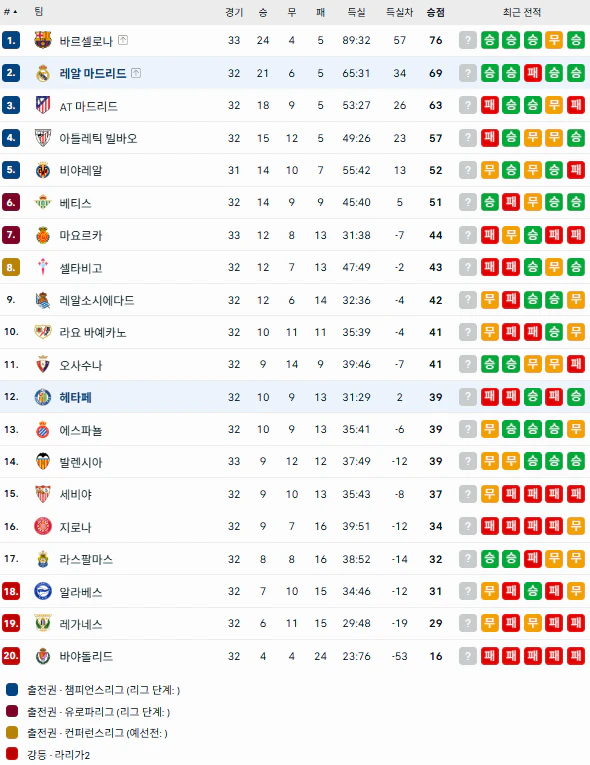This screenshot has width=590, height=765.
Task: Click promotion arrow icon beside 레알 마드리드
Action: 136,73
